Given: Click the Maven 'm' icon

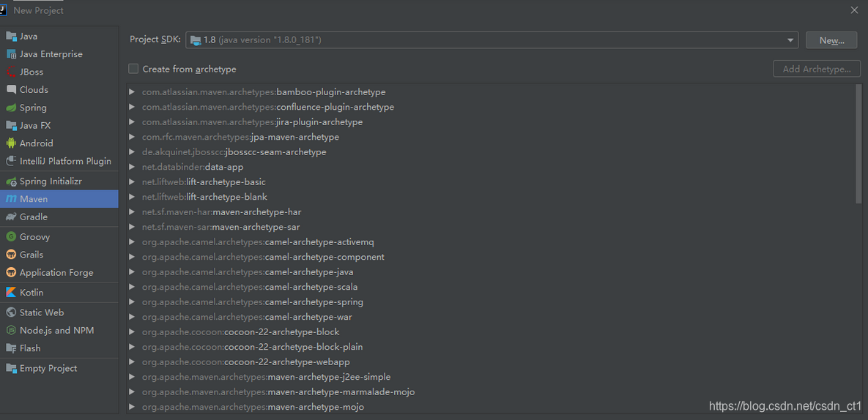Looking at the screenshot, I should (11, 199).
